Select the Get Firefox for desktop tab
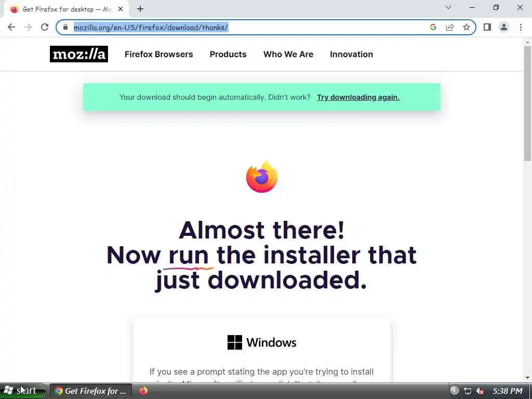This screenshot has width=532, height=399. tap(66, 9)
